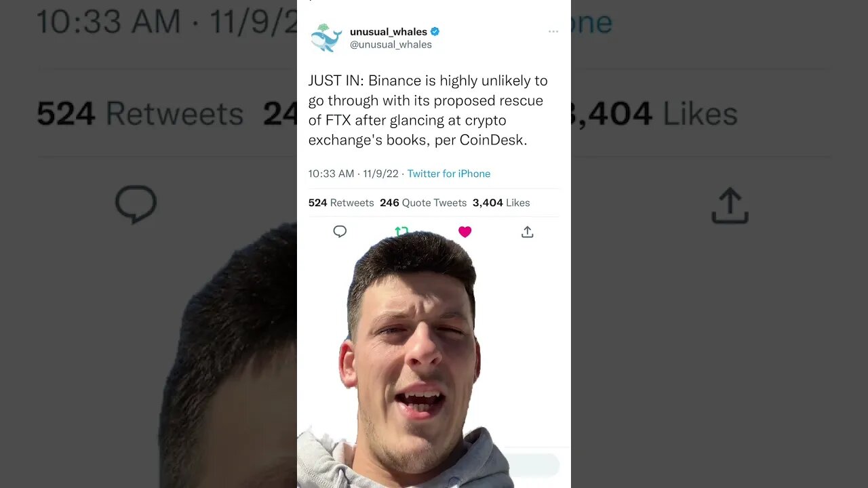Select the JUST IN Binance tweet text
The image size is (868, 488).
[x=428, y=110]
